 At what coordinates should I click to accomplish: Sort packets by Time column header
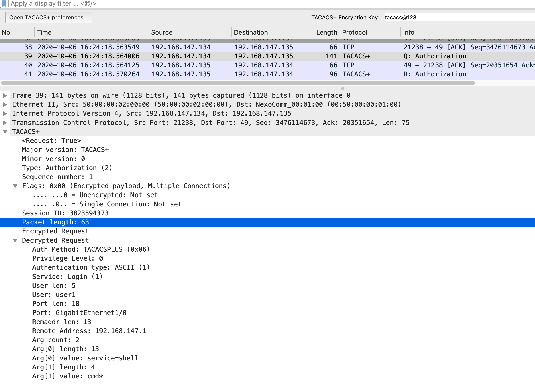click(x=44, y=32)
